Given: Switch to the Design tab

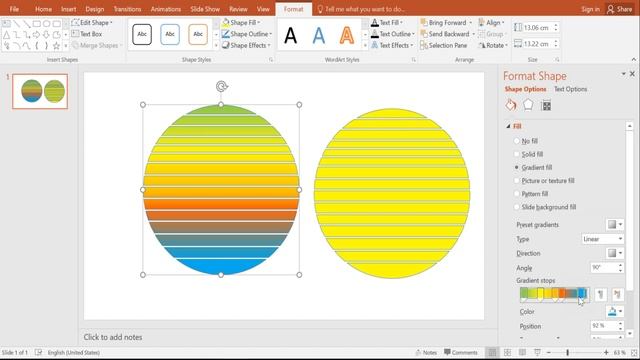Looking at the screenshot, I should (95, 9).
